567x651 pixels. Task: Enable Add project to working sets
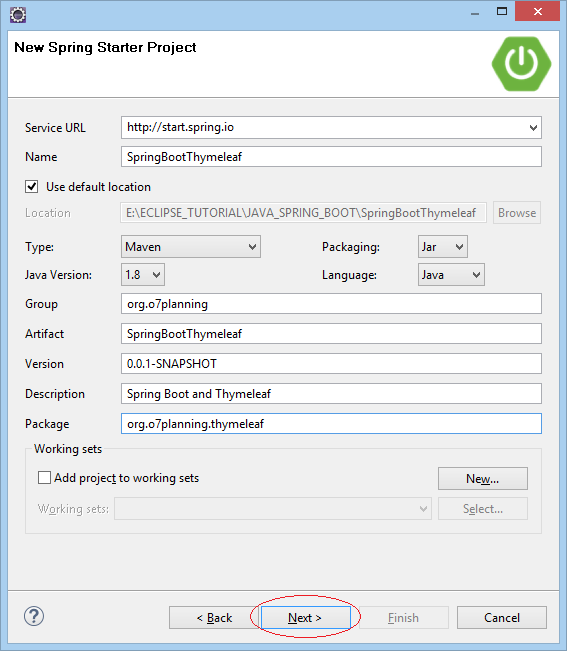[44, 477]
